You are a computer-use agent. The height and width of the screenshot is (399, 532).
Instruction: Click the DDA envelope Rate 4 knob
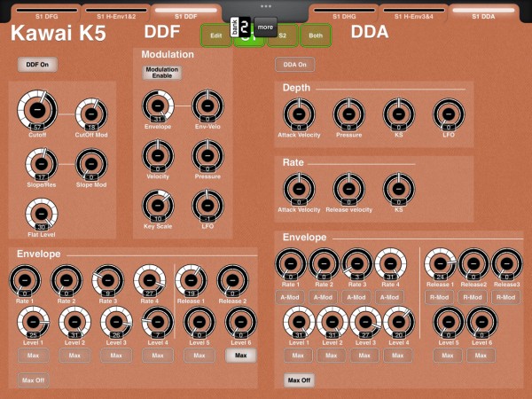(x=390, y=264)
